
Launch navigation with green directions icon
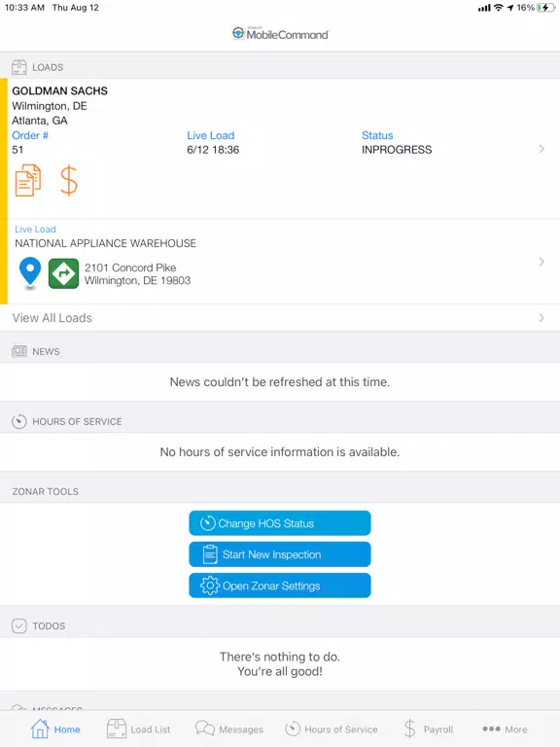coord(64,273)
